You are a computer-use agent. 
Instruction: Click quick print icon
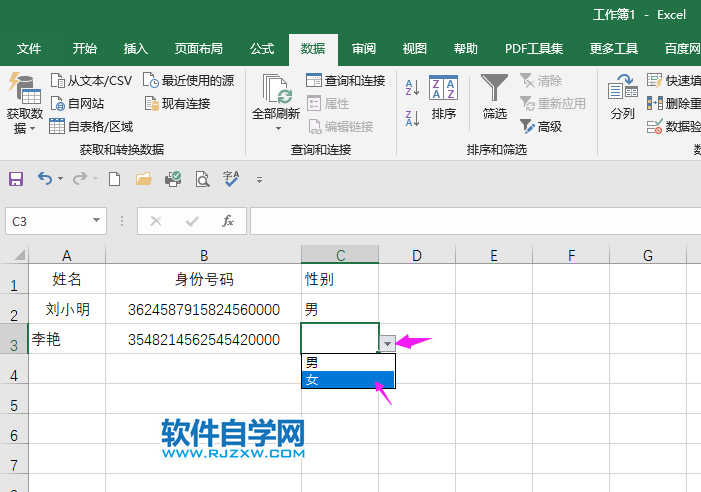tap(173, 179)
